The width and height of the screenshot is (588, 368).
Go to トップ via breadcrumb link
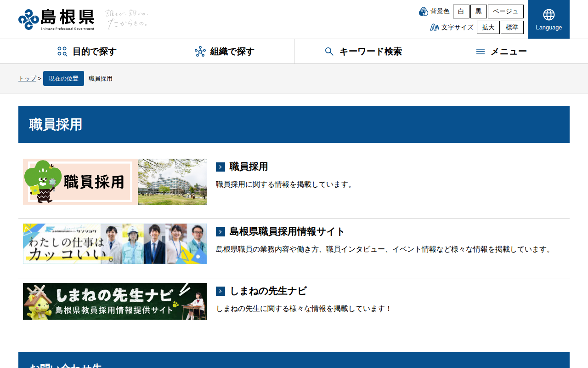tap(27, 79)
